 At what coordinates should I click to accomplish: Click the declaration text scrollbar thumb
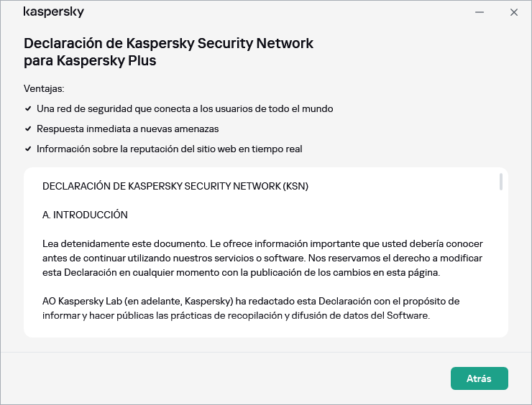click(500, 182)
